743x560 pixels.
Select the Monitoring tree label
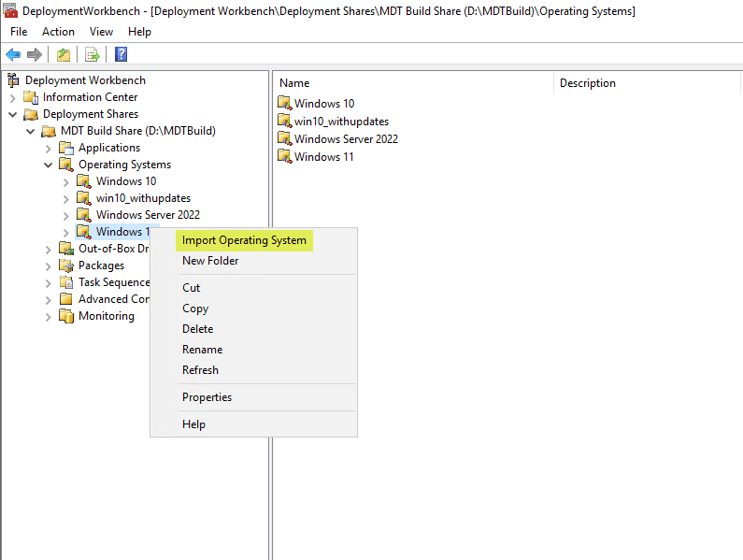[107, 316]
